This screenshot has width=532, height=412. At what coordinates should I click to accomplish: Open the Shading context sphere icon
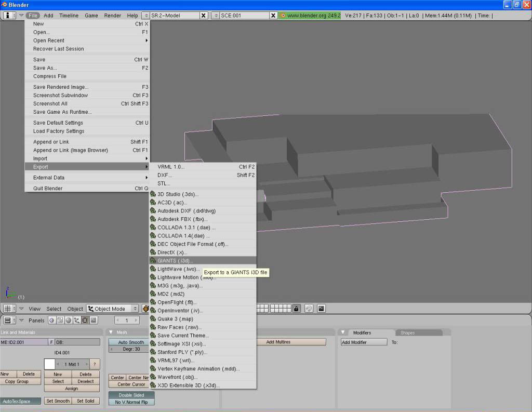point(69,321)
